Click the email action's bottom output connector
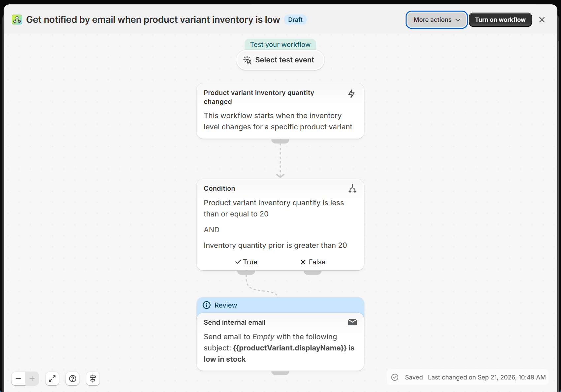Screen dimensions: 561x392 click(x=280, y=373)
